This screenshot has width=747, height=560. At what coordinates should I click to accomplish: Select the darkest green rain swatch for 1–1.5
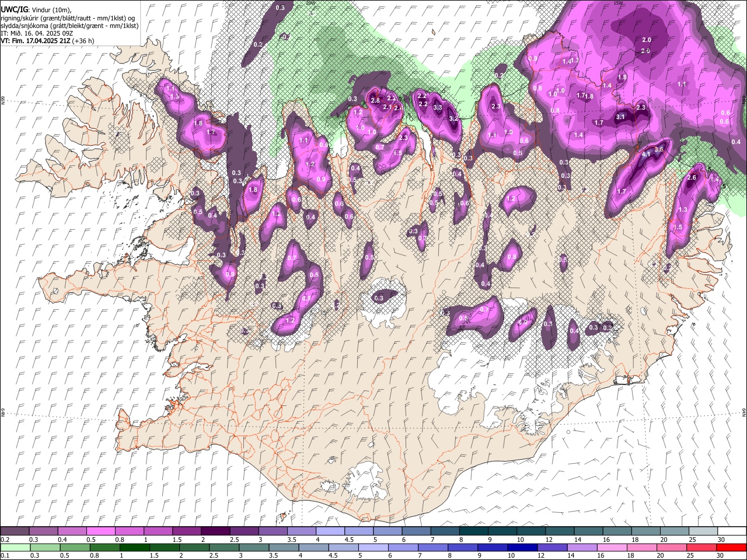[134, 547]
